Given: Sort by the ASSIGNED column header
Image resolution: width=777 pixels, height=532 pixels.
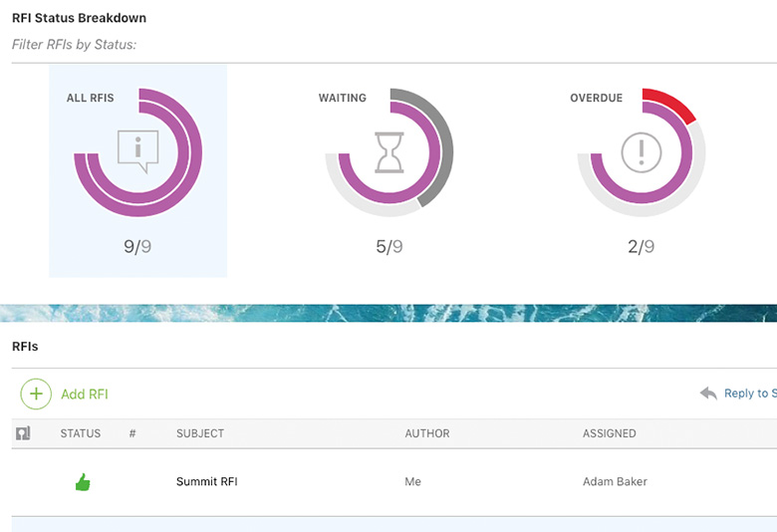Looking at the screenshot, I should tap(609, 433).
